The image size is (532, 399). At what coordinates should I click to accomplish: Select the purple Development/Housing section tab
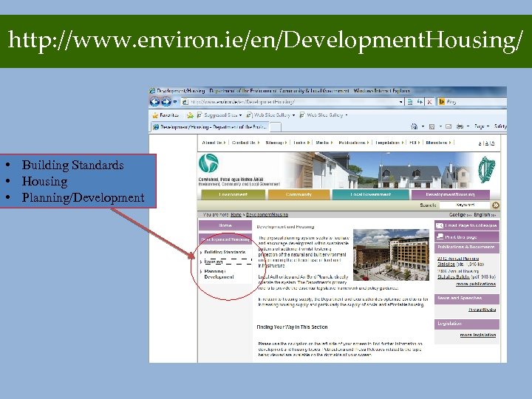pyautogui.click(x=450, y=194)
